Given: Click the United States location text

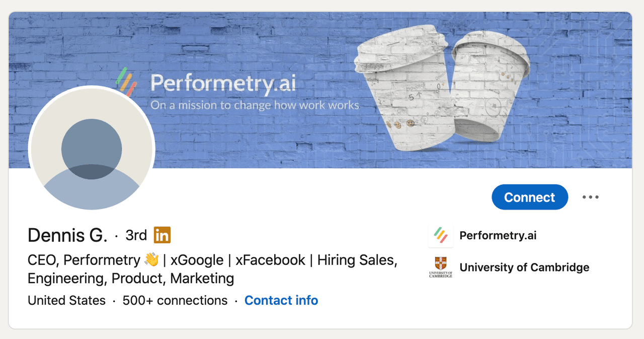Looking at the screenshot, I should pos(66,300).
